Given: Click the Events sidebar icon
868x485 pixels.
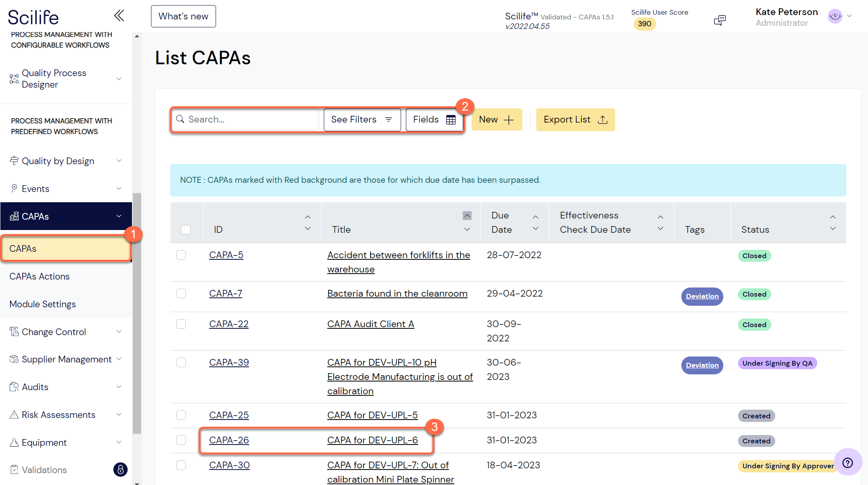Looking at the screenshot, I should pyautogui.click(x=14, y=188).
